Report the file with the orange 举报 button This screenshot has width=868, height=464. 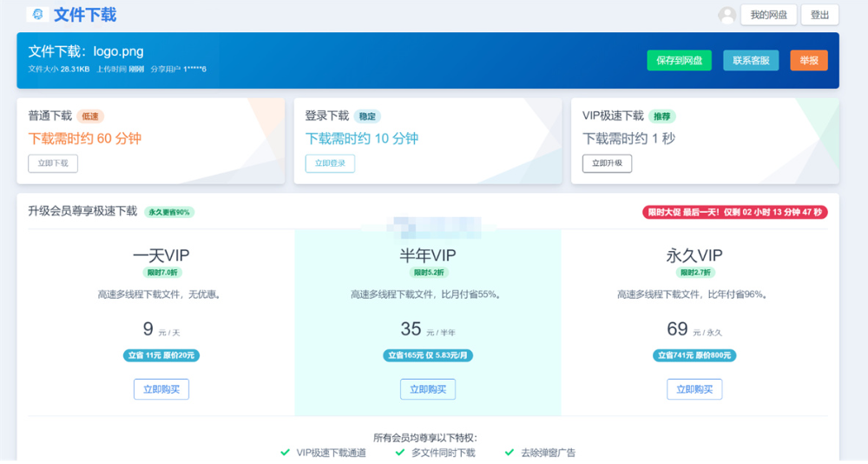tap(809, 61)
